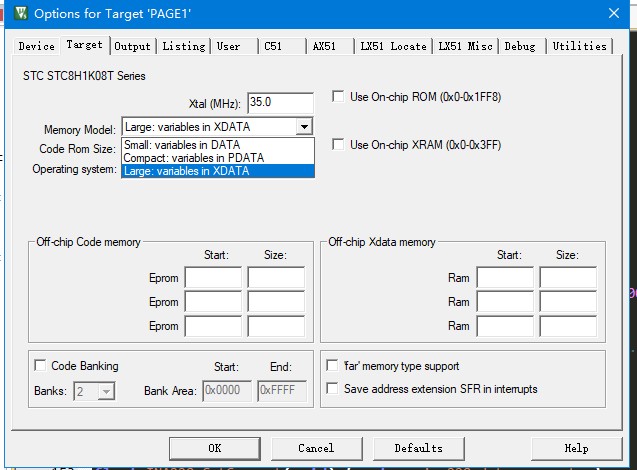This screenshot has height=470, width=637.
Task: Click first Eprom Start field
Action: click(x=213, y=278)
